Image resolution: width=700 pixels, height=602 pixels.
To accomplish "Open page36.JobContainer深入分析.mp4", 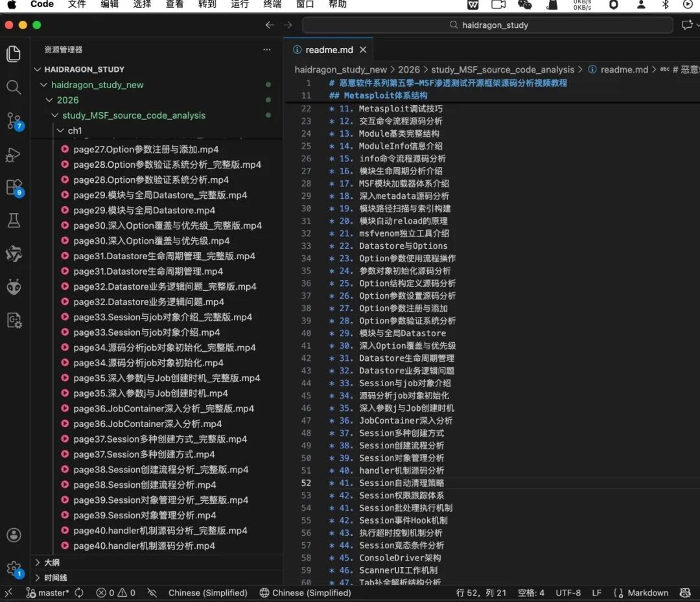I will click(x=148, y=424).
